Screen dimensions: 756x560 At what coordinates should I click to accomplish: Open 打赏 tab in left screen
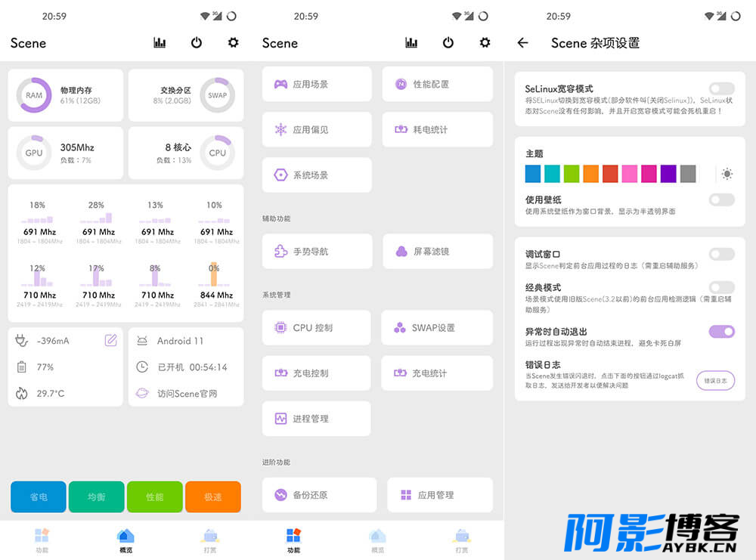210,540
